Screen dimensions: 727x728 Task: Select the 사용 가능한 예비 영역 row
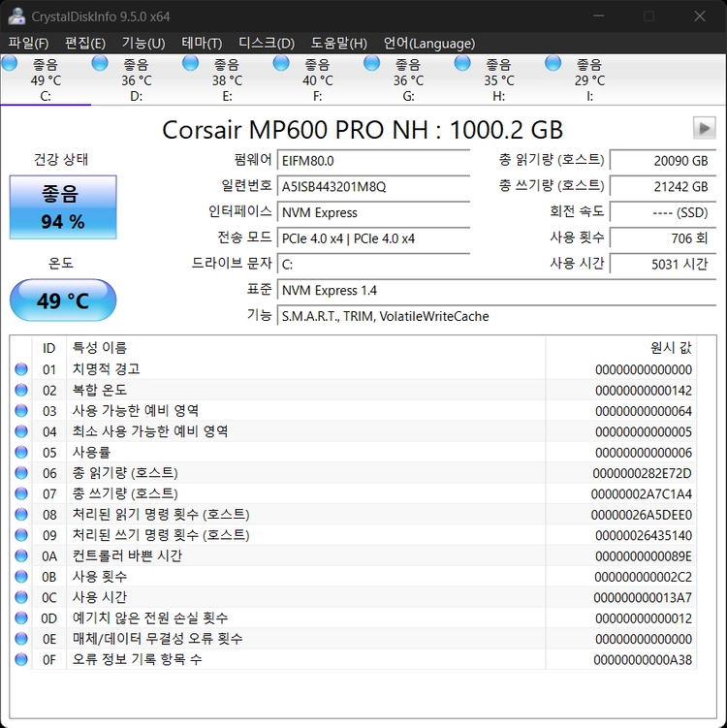click(x=353, y=411)
